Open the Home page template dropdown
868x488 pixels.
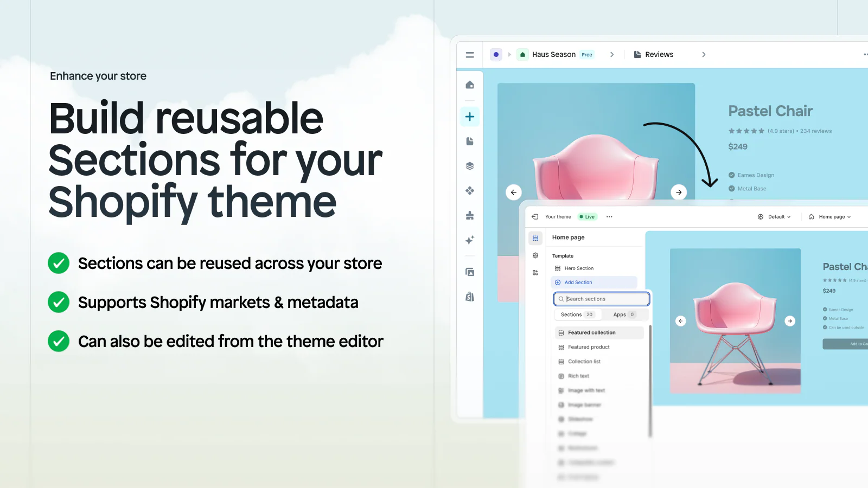pyautogui.click(x=835, y=217)
